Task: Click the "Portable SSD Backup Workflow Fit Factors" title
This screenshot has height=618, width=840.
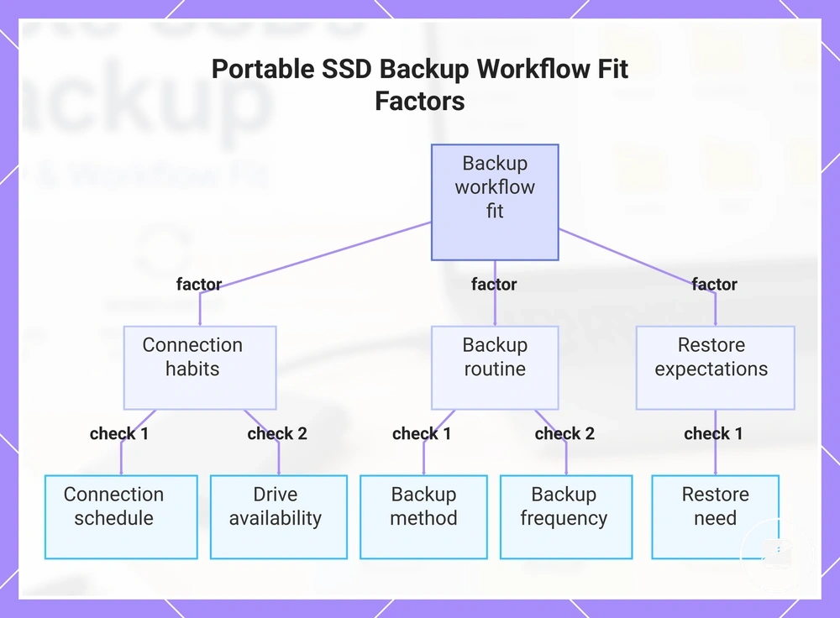Action: [x=420, y=85]
